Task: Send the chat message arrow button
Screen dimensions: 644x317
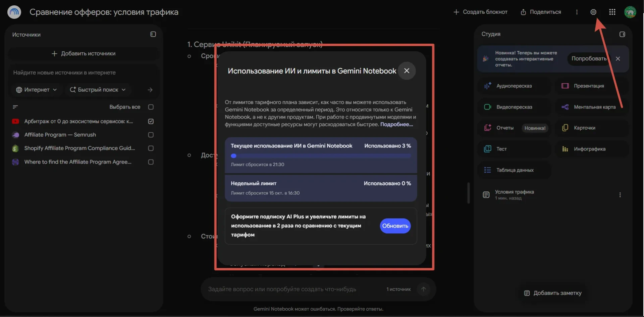Action: point(424,289)
